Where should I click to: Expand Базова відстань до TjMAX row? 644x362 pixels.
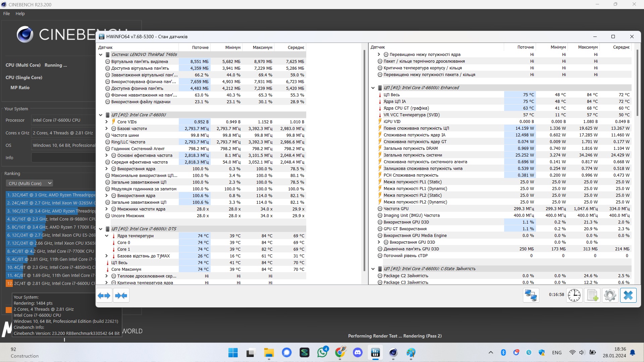pyautogui.click(x=107, y=256)
